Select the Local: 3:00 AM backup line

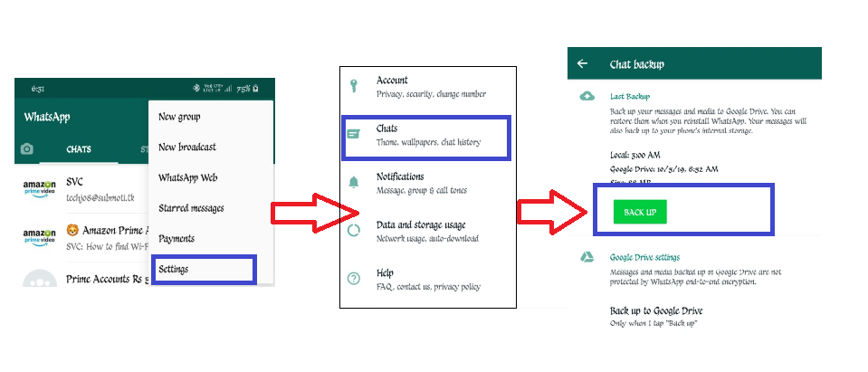635,155
